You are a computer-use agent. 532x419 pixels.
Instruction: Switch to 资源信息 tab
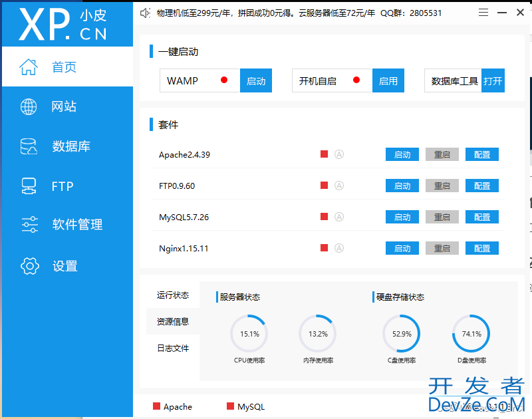(x=173, y=321)
